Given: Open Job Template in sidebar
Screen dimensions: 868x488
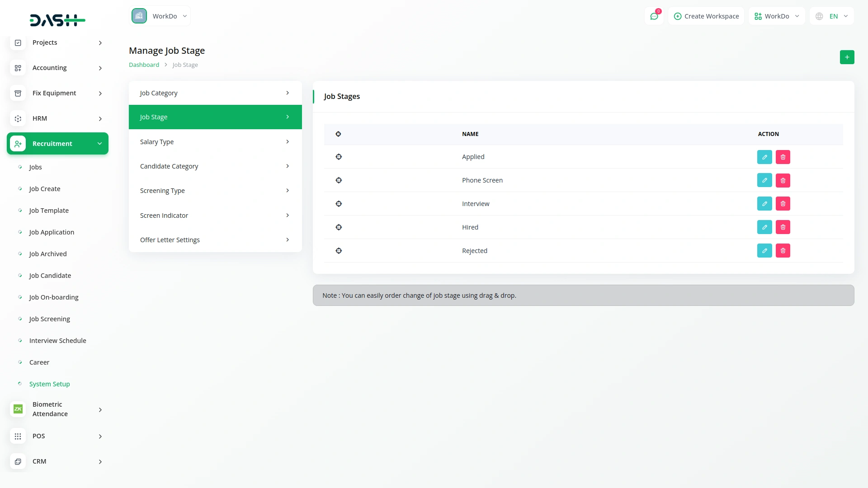Looking at the screenshot, I should point(49,211).
